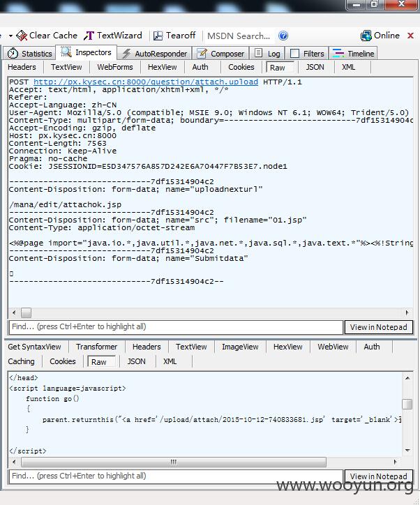The width and height of the screenshot is (420, 505).
Task: Open response HexView inspector tab
Action: point(288,347)
